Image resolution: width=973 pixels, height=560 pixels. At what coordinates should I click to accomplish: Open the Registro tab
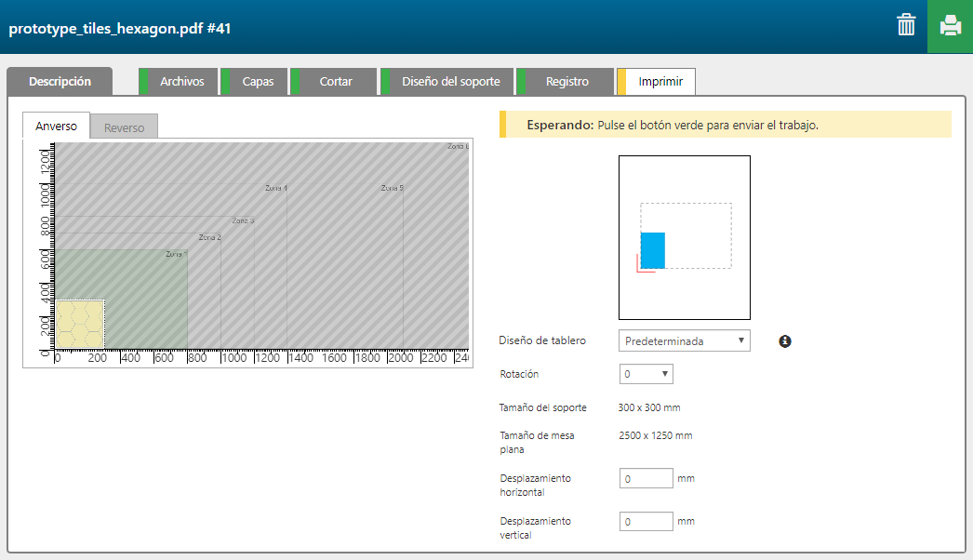tap(566, 81)
